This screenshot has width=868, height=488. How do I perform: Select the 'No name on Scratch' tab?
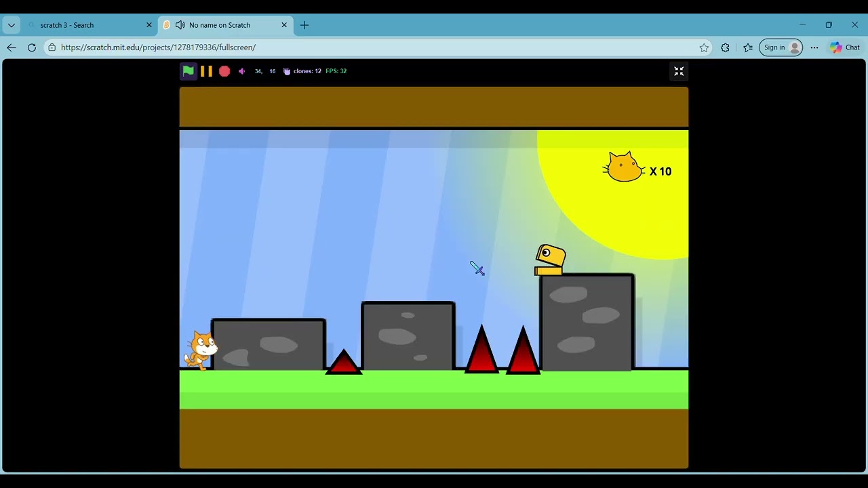226,25
